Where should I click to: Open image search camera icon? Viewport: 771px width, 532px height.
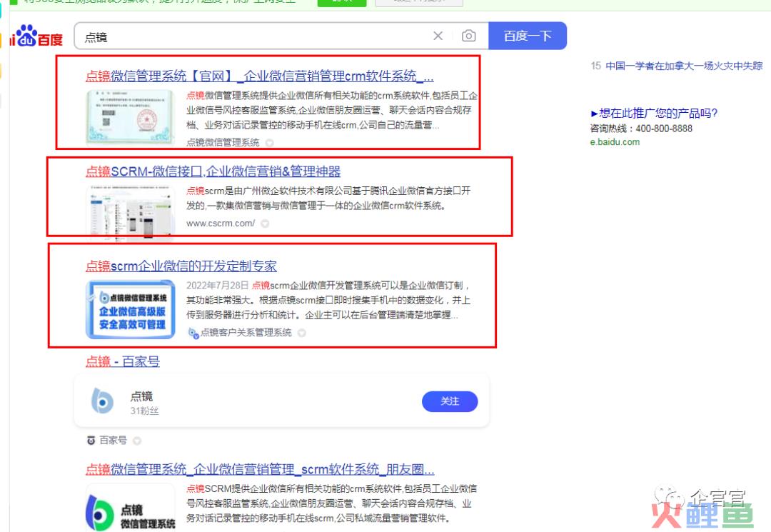[x=468, y=36]
